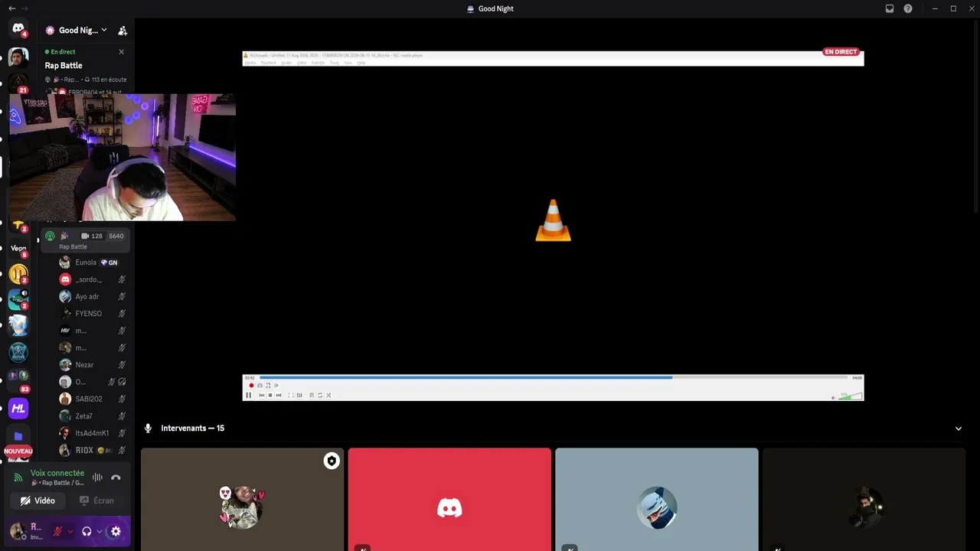Image resolution: width=980 pixels, height=551 pixels.
Task: Open the user profile panel at bottom-left
Action: (26, 531)
